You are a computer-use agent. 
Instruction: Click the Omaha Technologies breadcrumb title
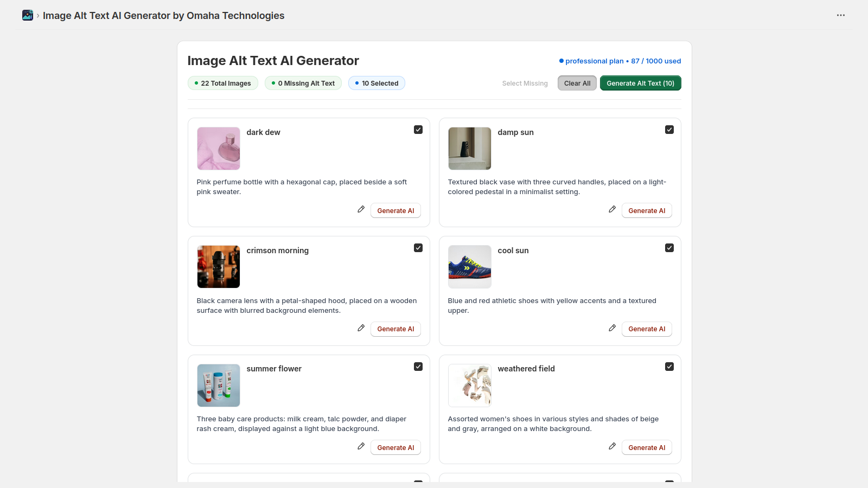(163, 16)
